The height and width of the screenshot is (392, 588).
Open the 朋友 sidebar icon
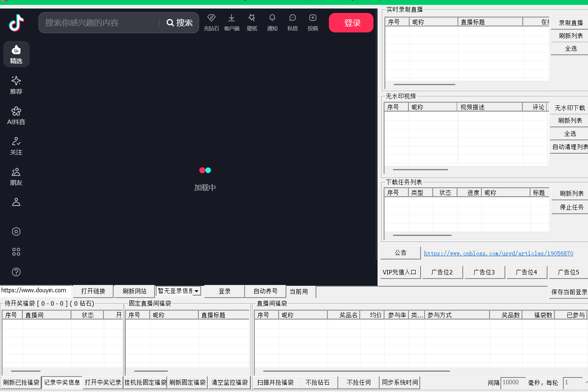[16, 176]
